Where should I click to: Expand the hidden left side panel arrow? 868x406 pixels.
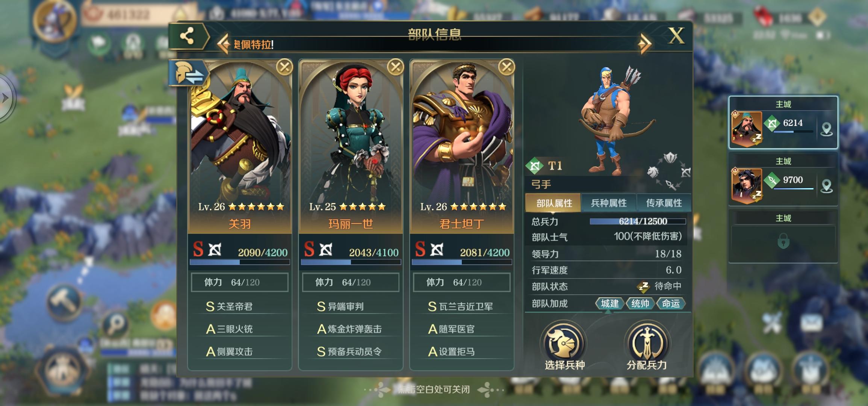(x=6, y=98)
